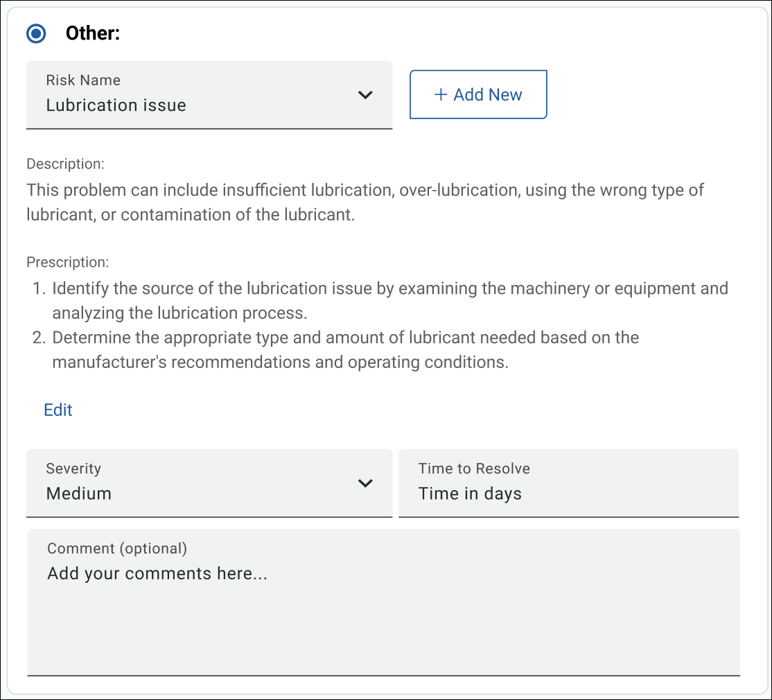Click the "Time in days" placeholder text
772x700 pixels.
470,493
